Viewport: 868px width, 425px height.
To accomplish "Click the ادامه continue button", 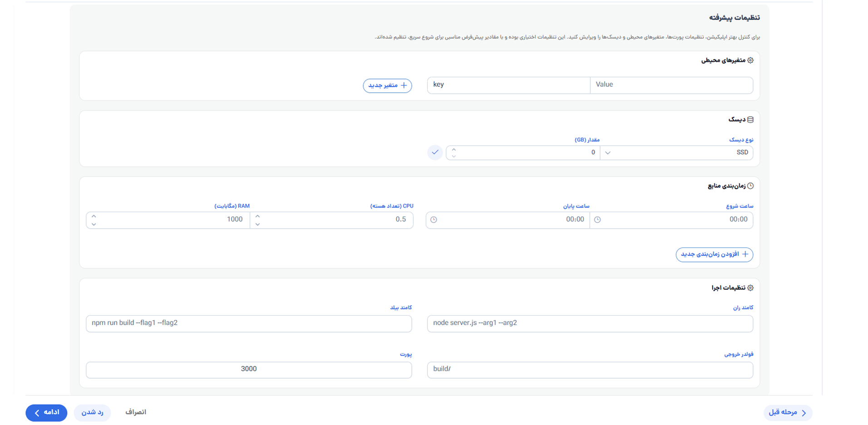I will point(46,413).
